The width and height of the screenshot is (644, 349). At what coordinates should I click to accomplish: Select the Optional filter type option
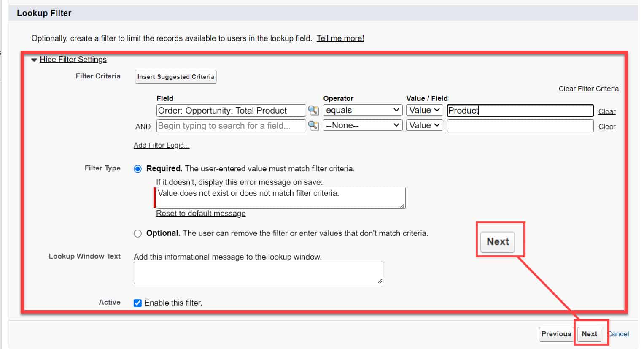137,233
